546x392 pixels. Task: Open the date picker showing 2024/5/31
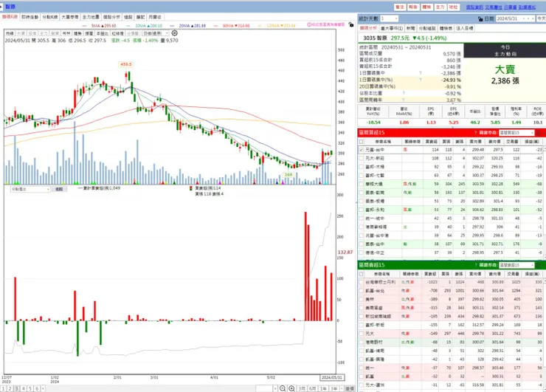515,18
